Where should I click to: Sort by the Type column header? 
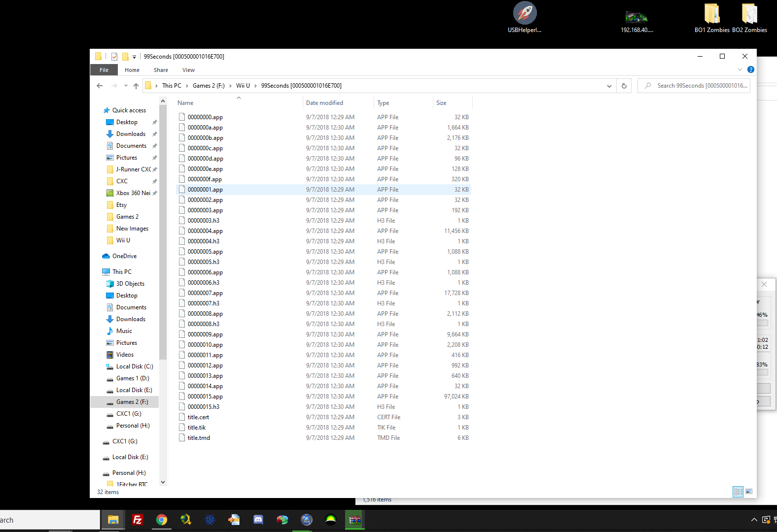pyautogui.click(x=403, y=103)
